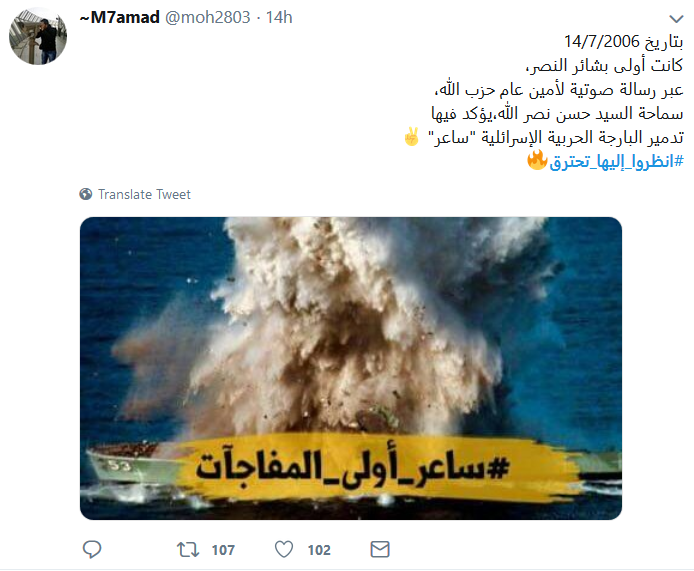The width and height of the screenshot is (694, 571).
Task: Open the 14h timestamp link
Action: [x=279, y=17]
